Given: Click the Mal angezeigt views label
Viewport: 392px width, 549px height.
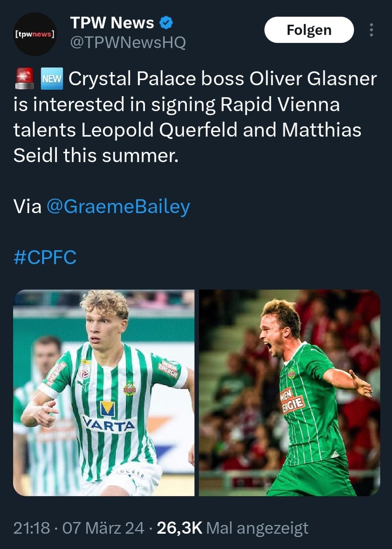Looking at the screenshot, I should pyautogui.click(x=257, y=528).
